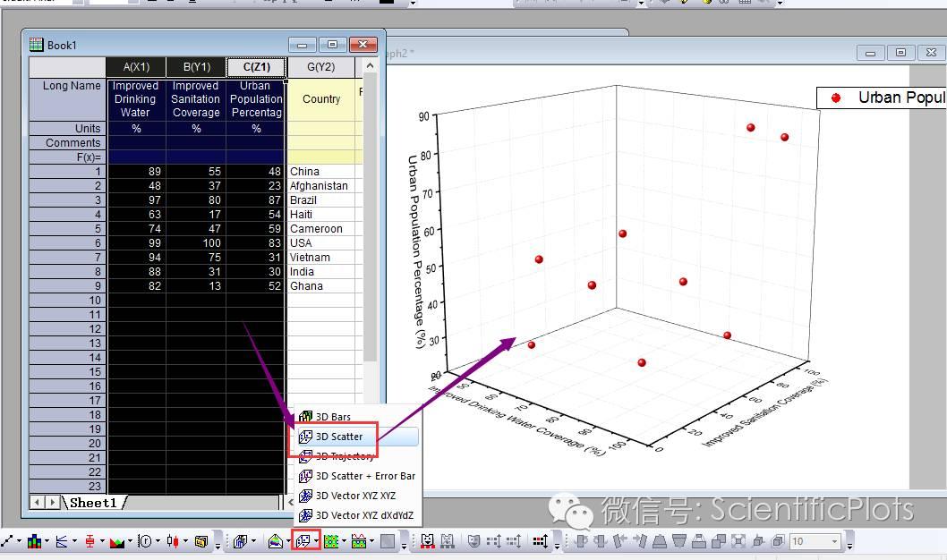This screenshot has width=947, height=560.
Task: Open the rotation angle combo box
Action: (x=815, y=541)
